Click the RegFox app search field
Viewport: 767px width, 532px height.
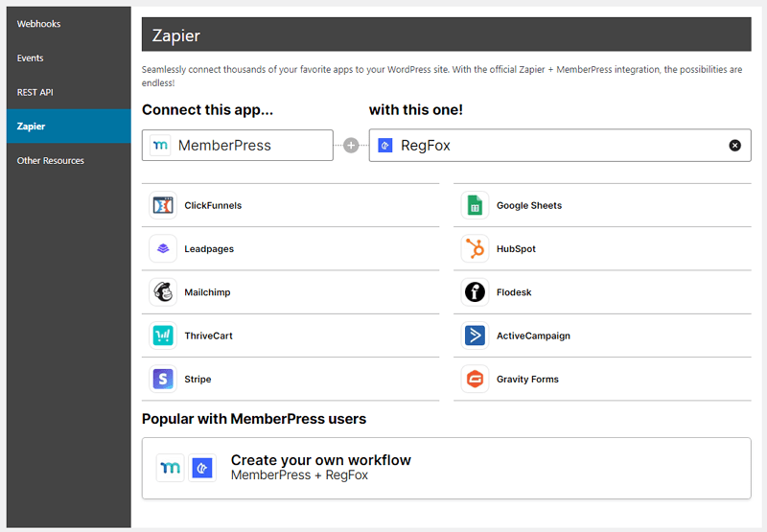click(560, 146)
